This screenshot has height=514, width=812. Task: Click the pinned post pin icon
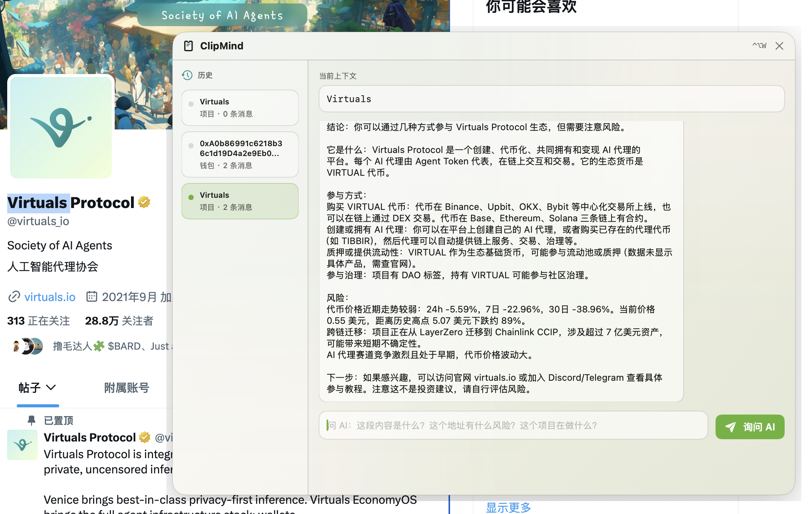[32, 420]
